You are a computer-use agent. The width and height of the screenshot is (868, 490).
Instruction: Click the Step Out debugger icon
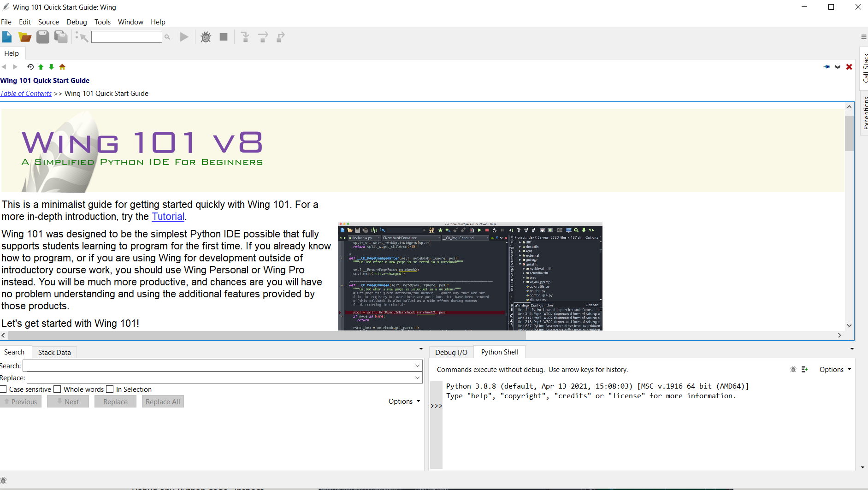280,37
